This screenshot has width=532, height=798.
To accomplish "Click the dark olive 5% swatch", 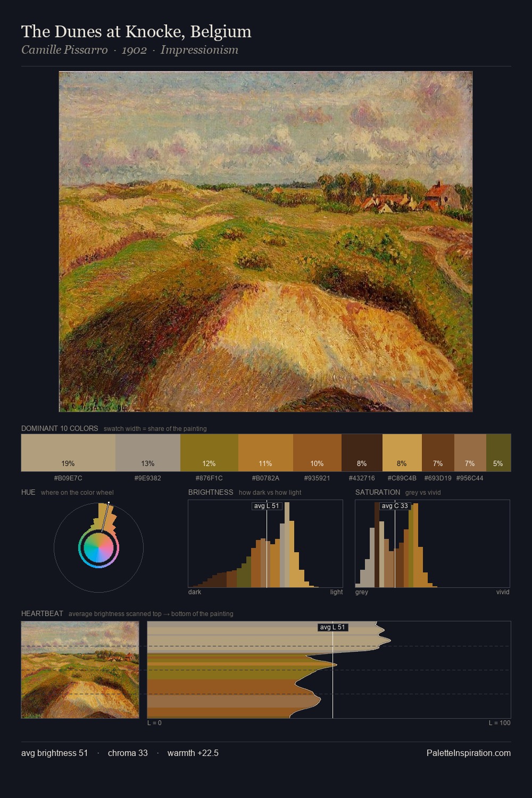I will point(498,453).
